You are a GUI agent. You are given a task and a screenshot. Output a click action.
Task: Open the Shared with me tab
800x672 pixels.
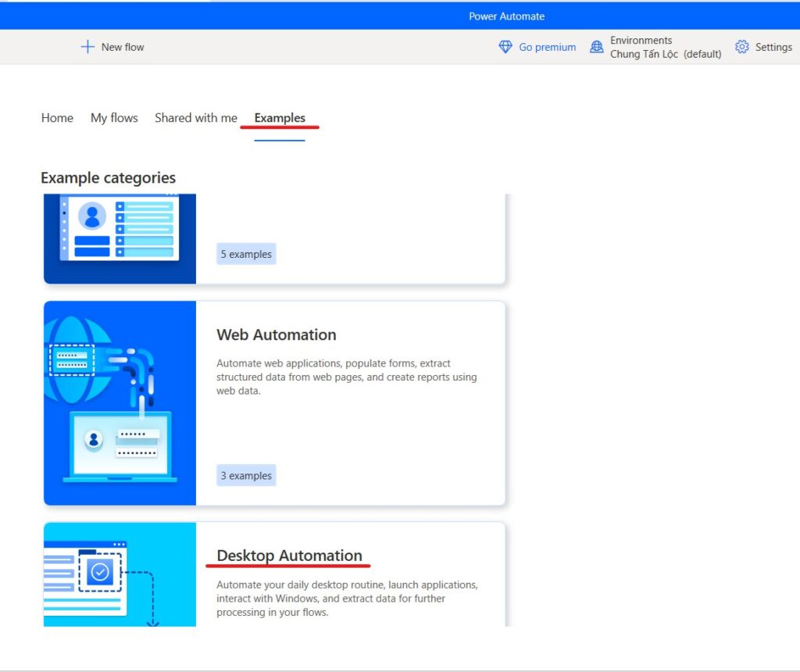[195, 117]
